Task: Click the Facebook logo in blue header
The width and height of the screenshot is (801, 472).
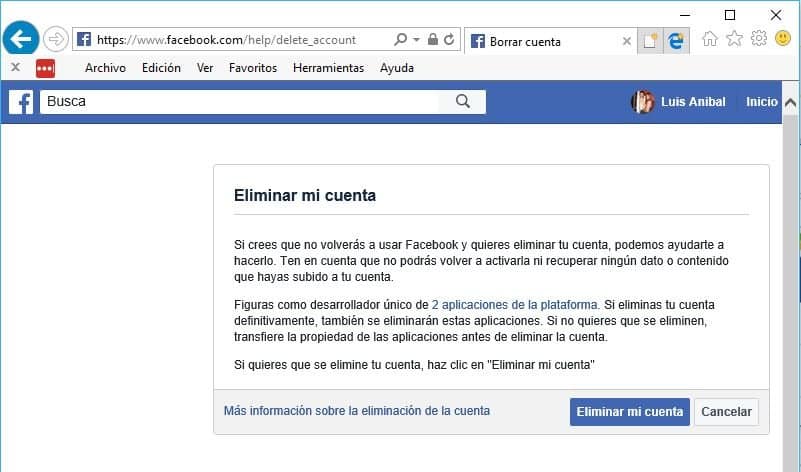Action: click(21, 102)
